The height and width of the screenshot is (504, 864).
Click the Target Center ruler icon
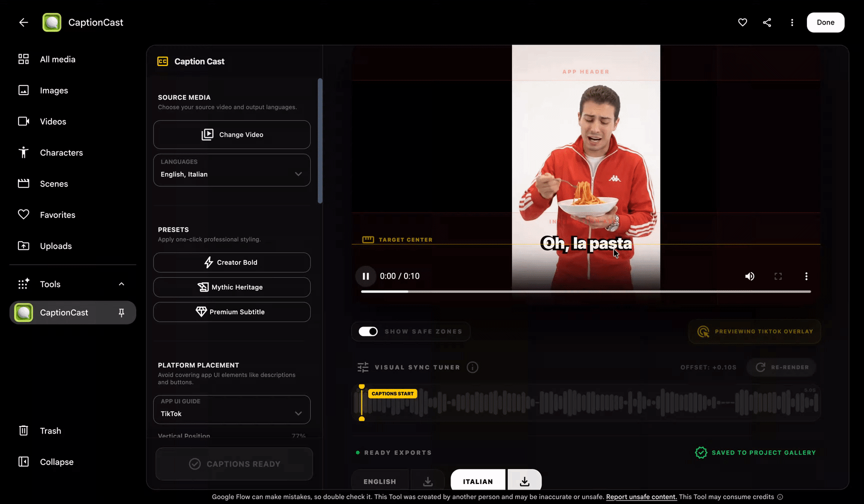(368, 239)
